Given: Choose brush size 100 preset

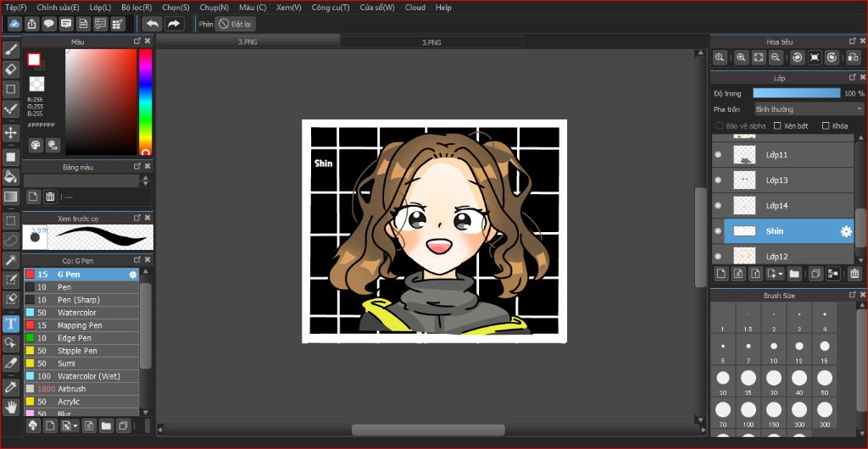Looking at the screenshot, I should click(748, 415).
